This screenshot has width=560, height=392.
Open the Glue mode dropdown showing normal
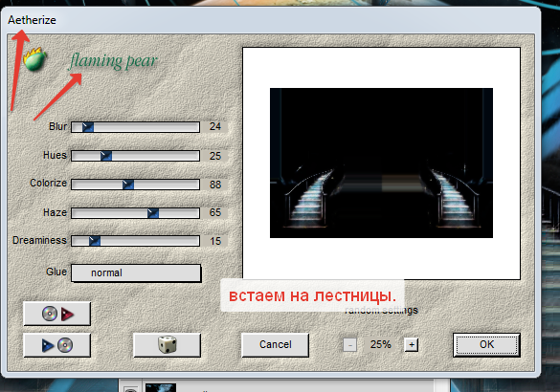pos(136,272)
